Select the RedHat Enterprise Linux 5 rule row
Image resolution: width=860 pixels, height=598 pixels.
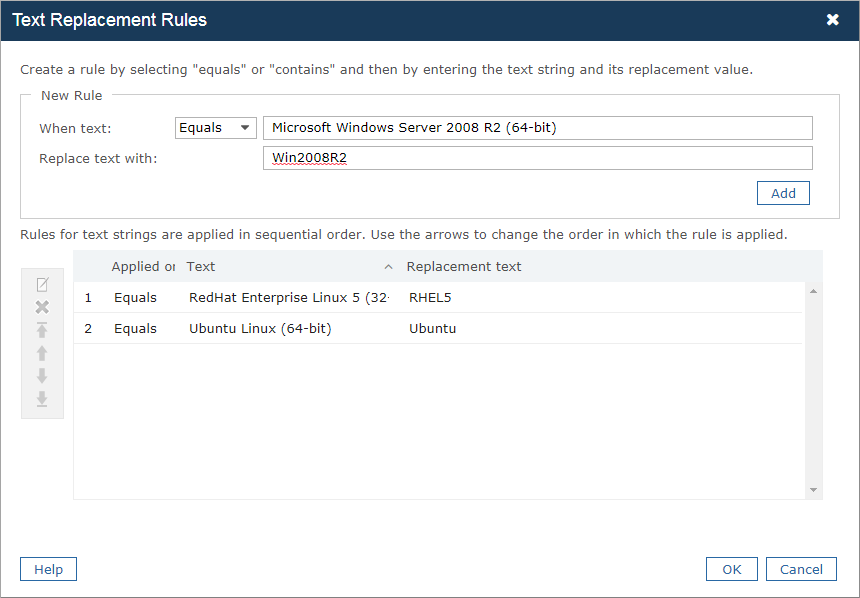pyautogui.click(x=288, y=297)
